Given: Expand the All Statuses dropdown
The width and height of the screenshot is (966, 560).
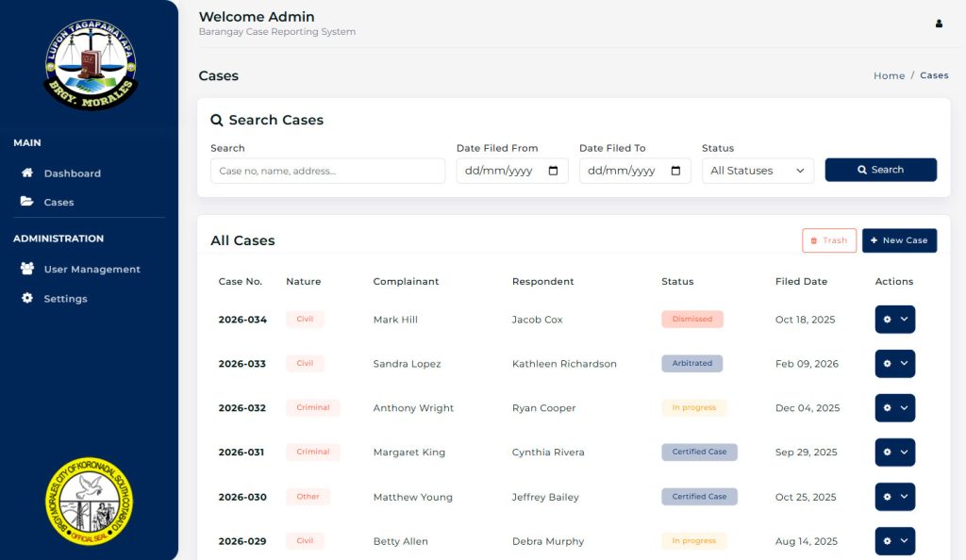Looking at the screenshot, I should (x=758, y=171).
